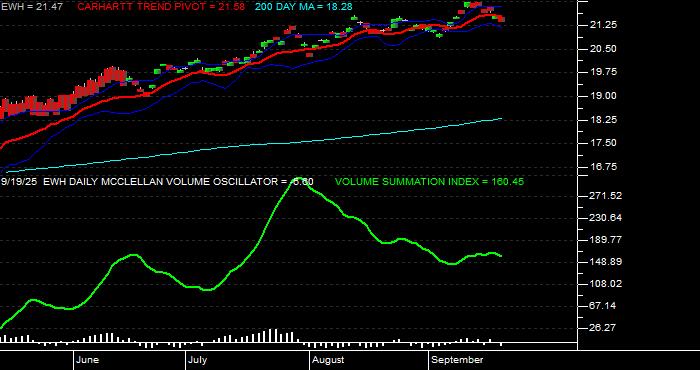This screenshot has width=700, height=370.
Task: Click the 19.00 price axis value
Action: click(604, 96)
